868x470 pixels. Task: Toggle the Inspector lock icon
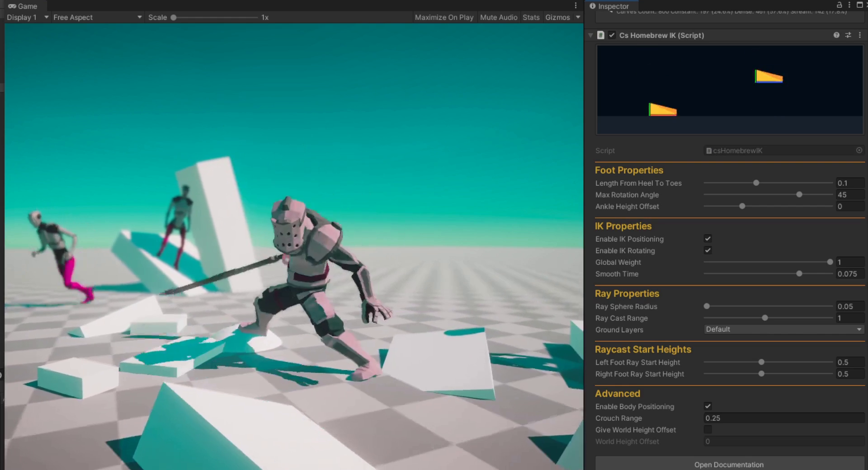(840, 5)
